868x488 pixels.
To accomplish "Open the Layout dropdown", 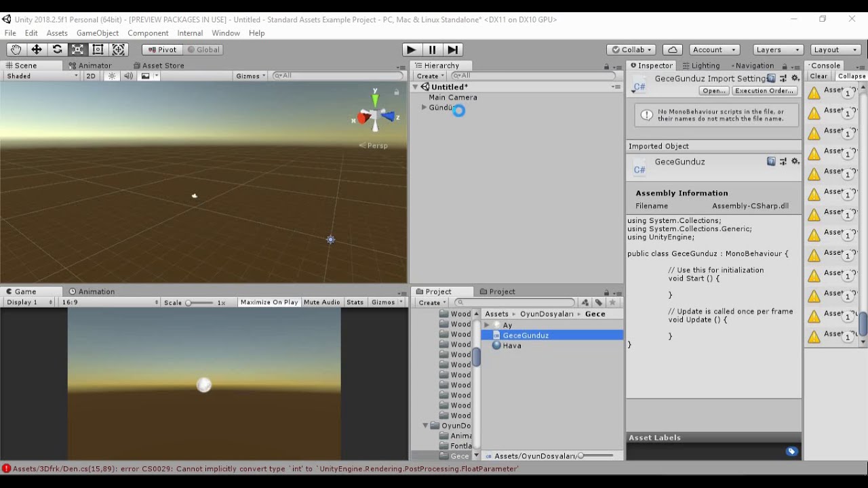I will 837,49.
